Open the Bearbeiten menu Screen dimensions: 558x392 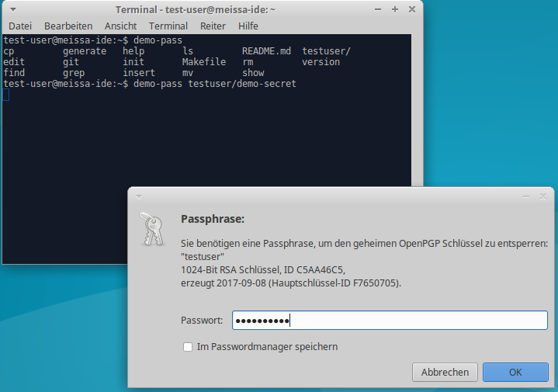pos(68,26)
